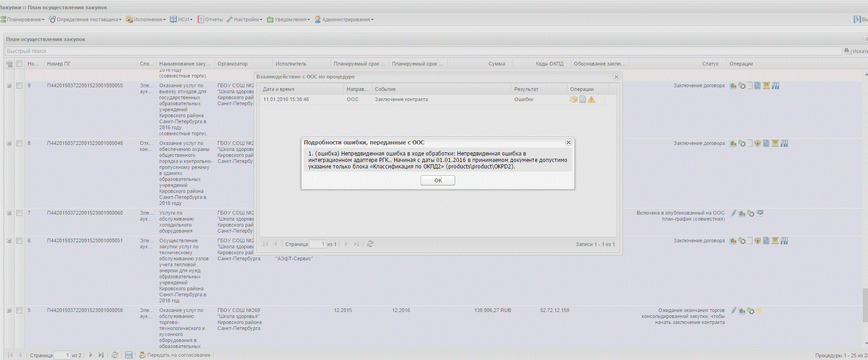Check the checkbox for row 8

(x=19, y=143)
